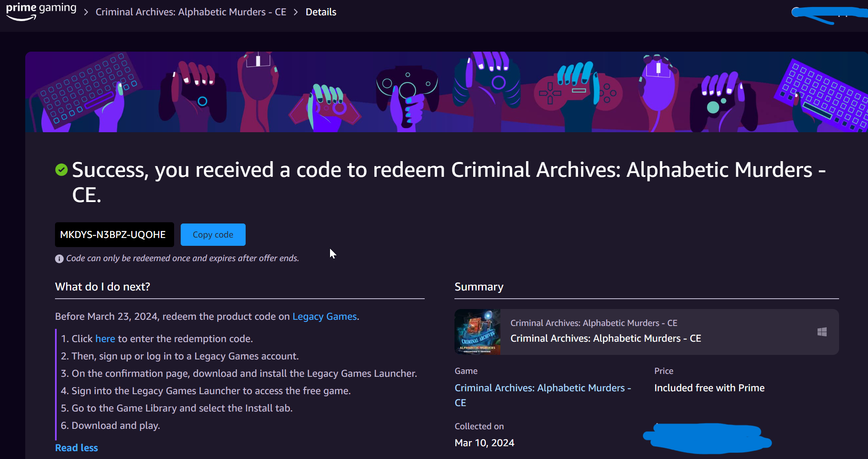Open the Criminal Archives game link under Game
The image size is (868, 459).
tap(543, 395)
